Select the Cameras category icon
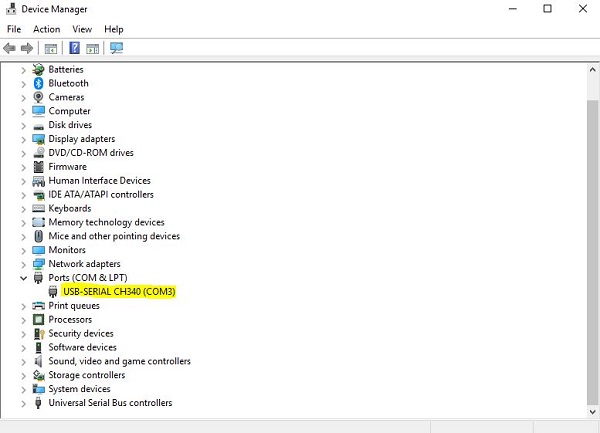 coord(39,97)
